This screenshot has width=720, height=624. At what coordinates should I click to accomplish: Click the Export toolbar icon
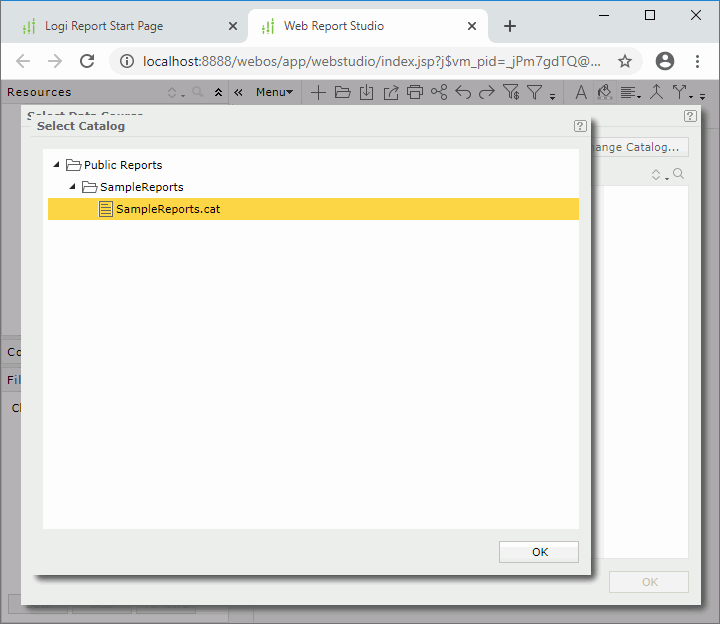(x=390, y=93)
